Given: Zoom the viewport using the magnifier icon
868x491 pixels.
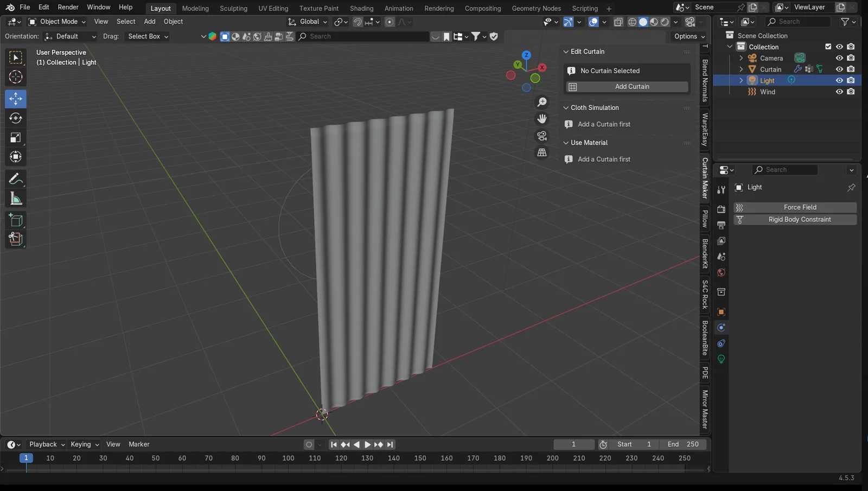Looking at the screenshot, I should pyautogui.click(x=542, y=101).
